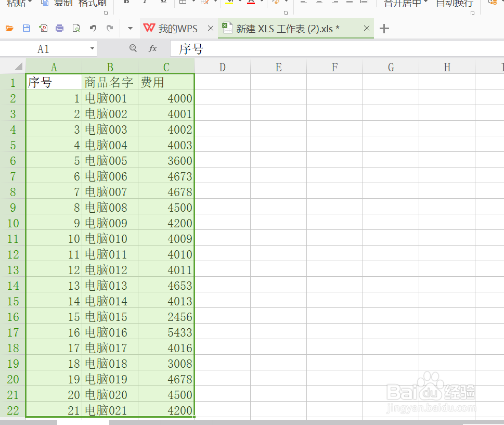Select the cell containing 电脑005

(x=109, y=160)
